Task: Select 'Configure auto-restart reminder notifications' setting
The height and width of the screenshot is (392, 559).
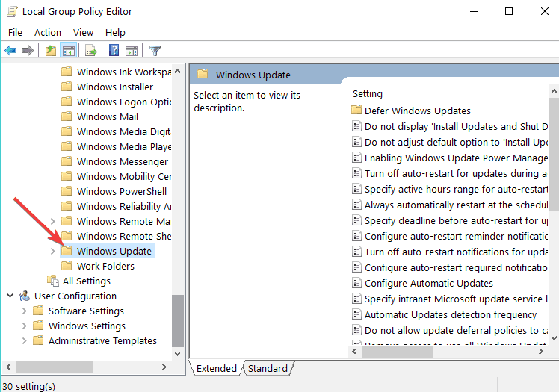Action: tap(449, 236)
